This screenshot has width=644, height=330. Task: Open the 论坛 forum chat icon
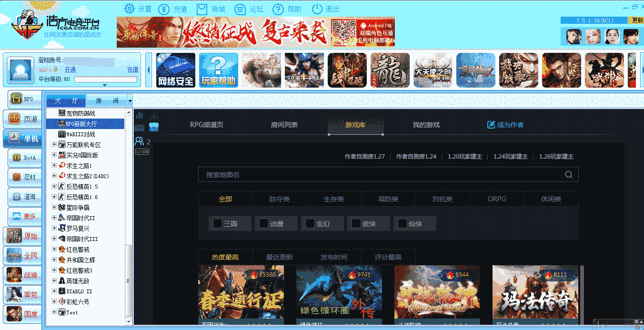240,9
